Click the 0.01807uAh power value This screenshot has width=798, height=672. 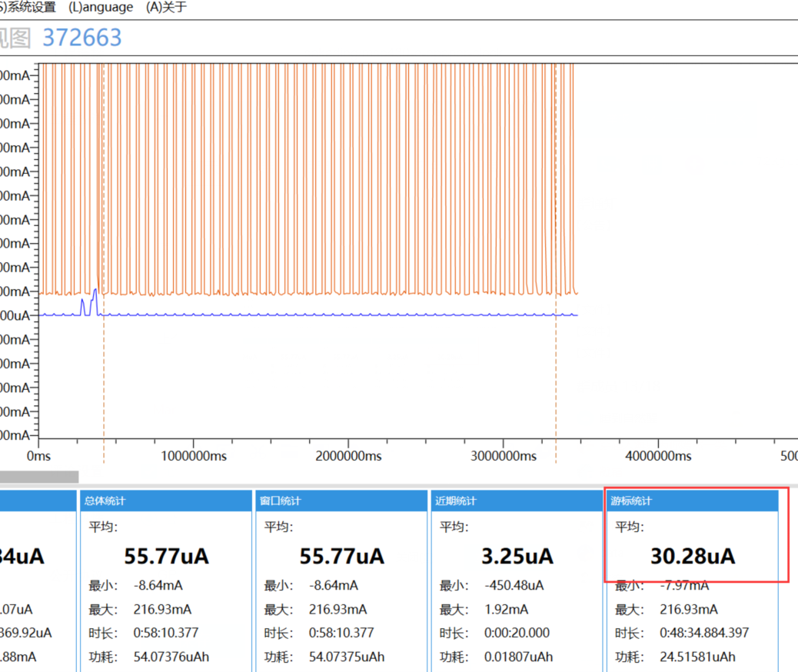519,657
